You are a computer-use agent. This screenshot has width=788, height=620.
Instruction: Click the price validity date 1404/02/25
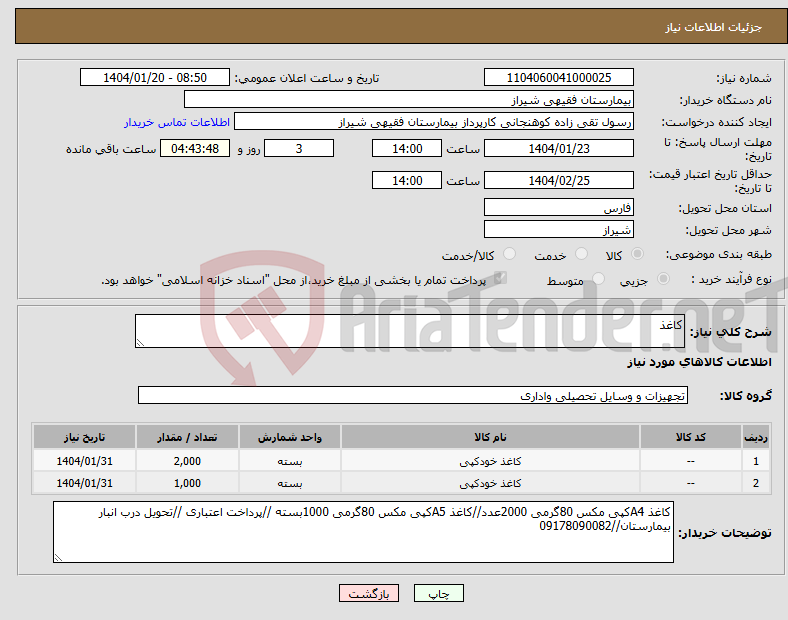pos(558,180)
